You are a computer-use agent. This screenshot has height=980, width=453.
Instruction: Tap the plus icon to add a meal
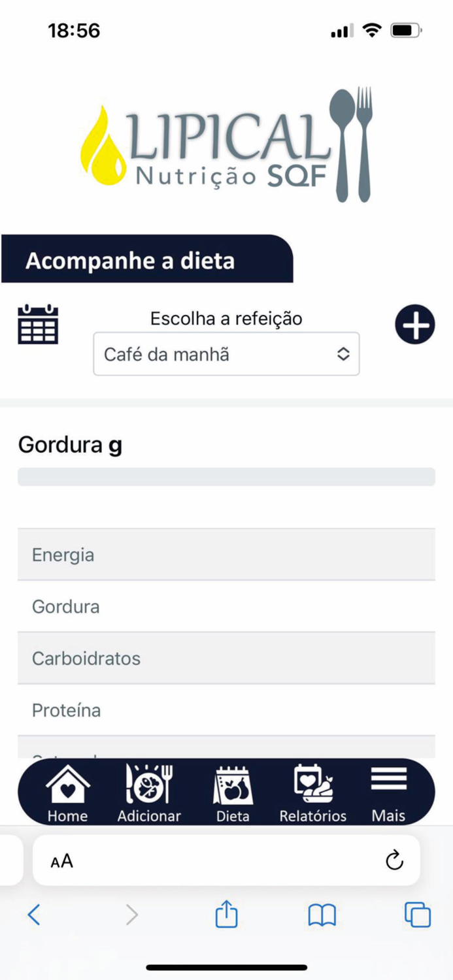pyautogui.click(x=414, y=324)
